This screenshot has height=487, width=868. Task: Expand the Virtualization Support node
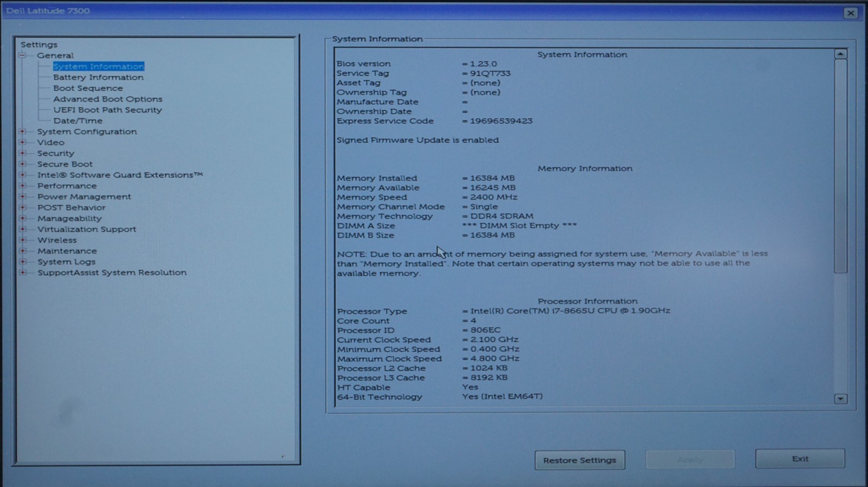22,229
